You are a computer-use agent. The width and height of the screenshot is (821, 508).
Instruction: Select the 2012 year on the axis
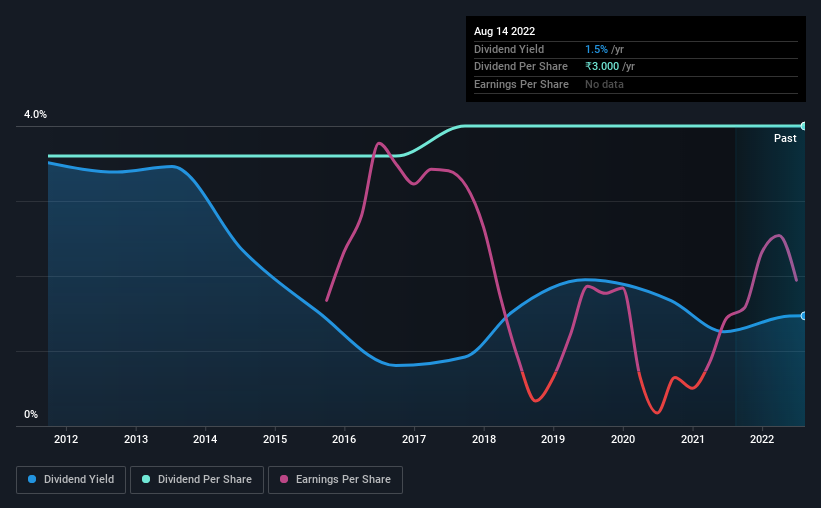click(66, 438)
